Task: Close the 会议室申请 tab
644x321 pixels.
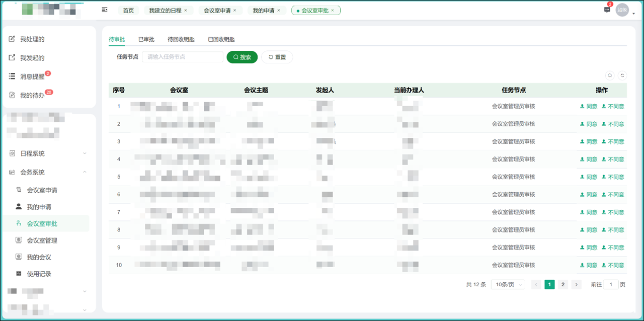Action: tap(234, 10)
